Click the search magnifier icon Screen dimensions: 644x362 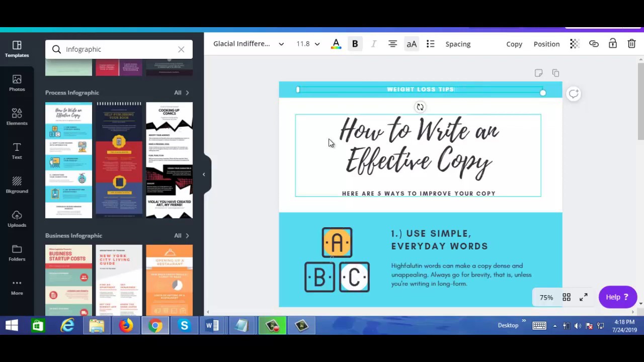[x=56, y=49]
